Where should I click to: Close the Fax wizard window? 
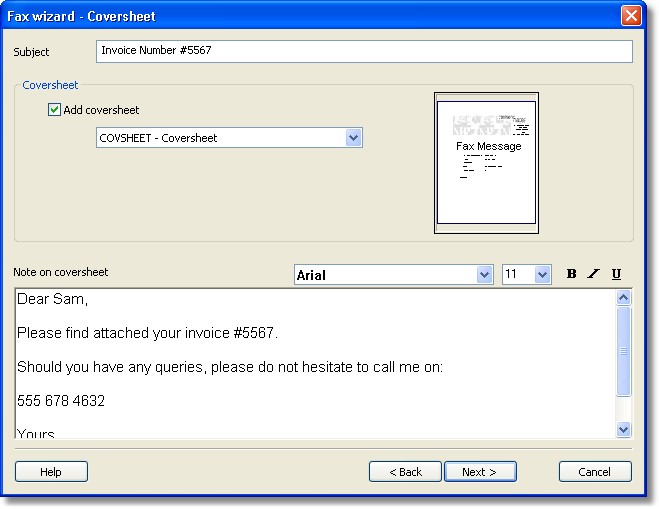pos(630,16)
